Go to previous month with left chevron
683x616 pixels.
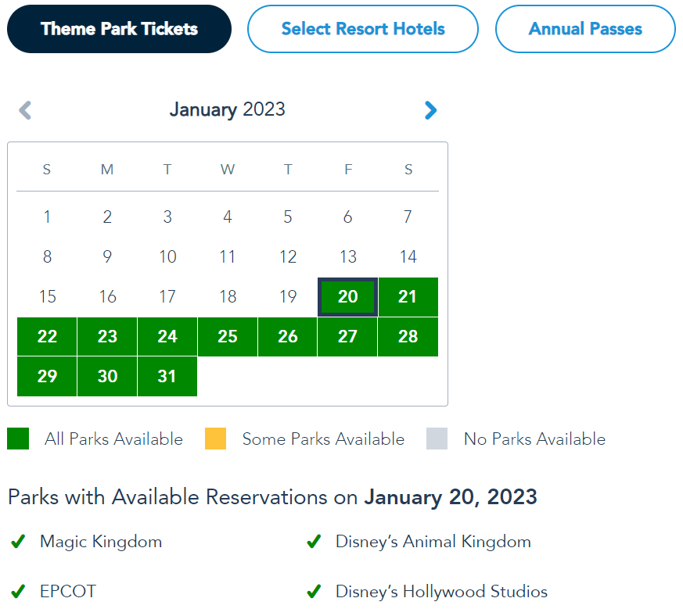[25, 110]
